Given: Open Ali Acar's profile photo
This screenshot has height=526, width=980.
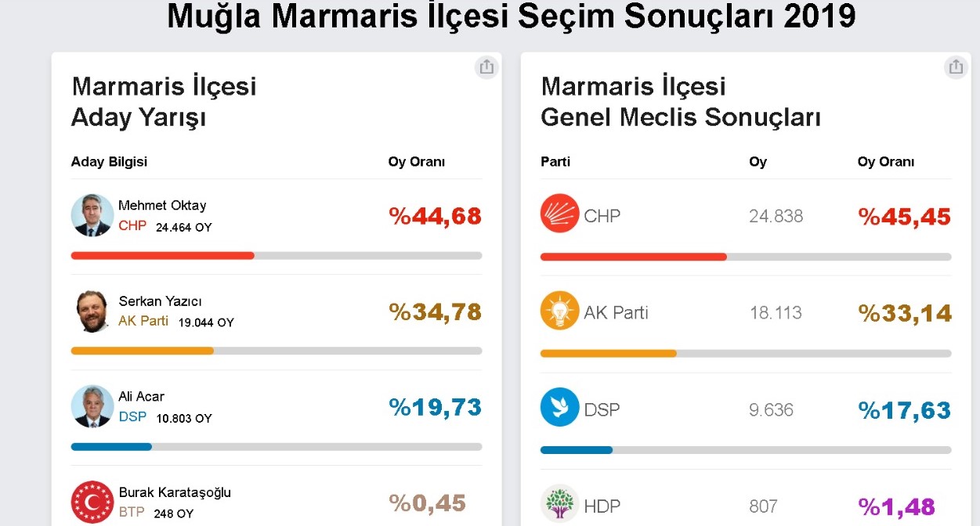Looking at the screenshot, I should click(92, 406).
